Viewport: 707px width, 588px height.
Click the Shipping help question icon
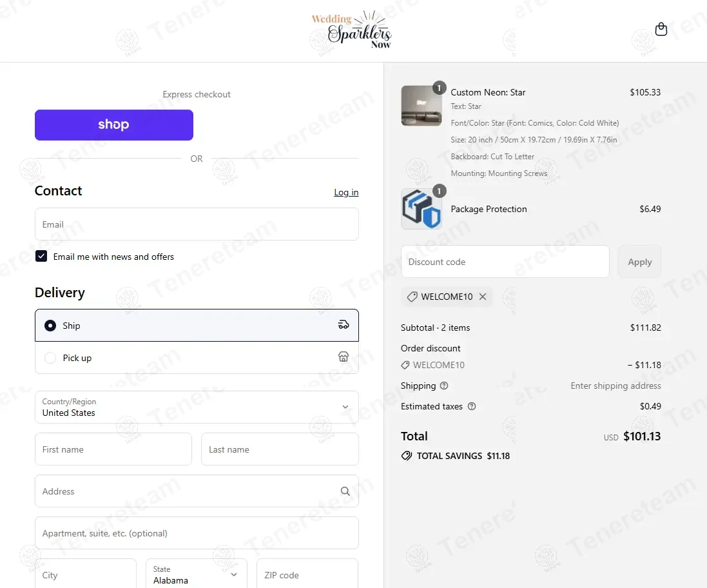[x=444, y=386]
